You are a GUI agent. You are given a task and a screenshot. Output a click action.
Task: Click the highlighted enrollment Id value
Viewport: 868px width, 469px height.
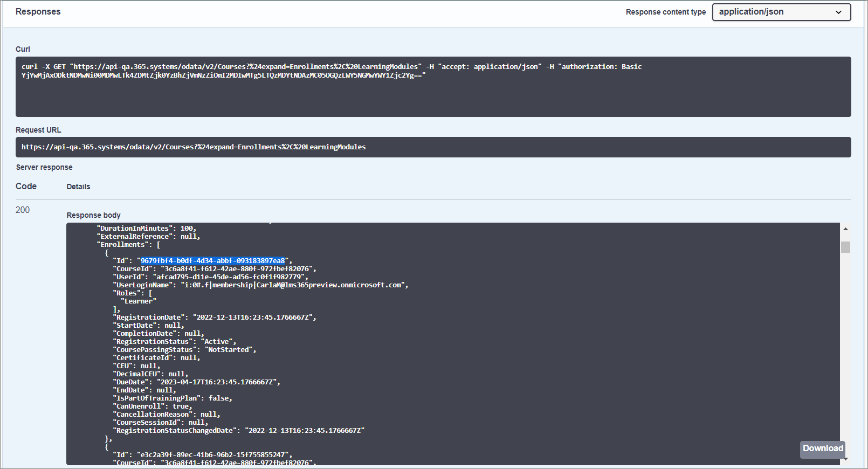(212, 261)
